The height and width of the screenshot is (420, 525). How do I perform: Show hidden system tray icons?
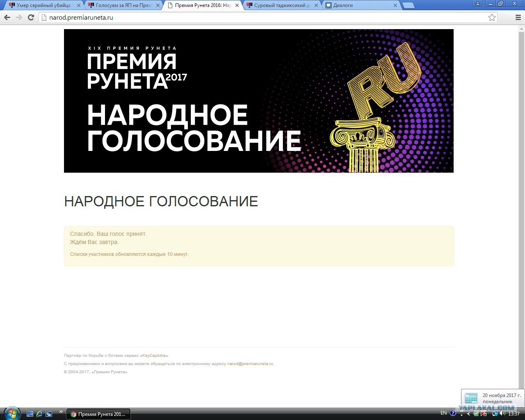click(469, 413)
